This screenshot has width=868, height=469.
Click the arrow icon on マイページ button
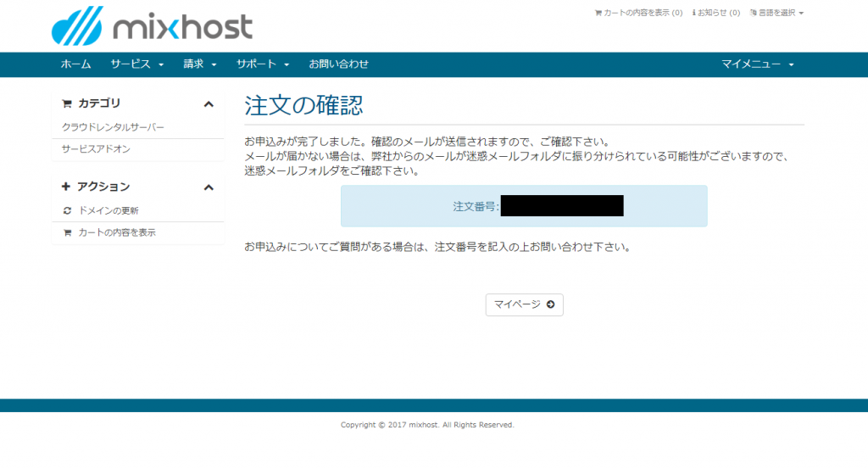click(550, 304)
